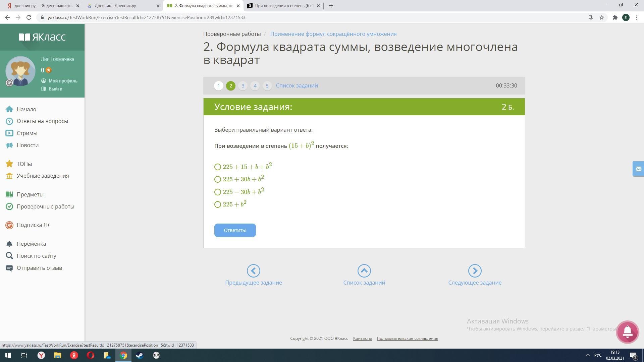Bookmark the page with the star icon

tap(602, 17)
